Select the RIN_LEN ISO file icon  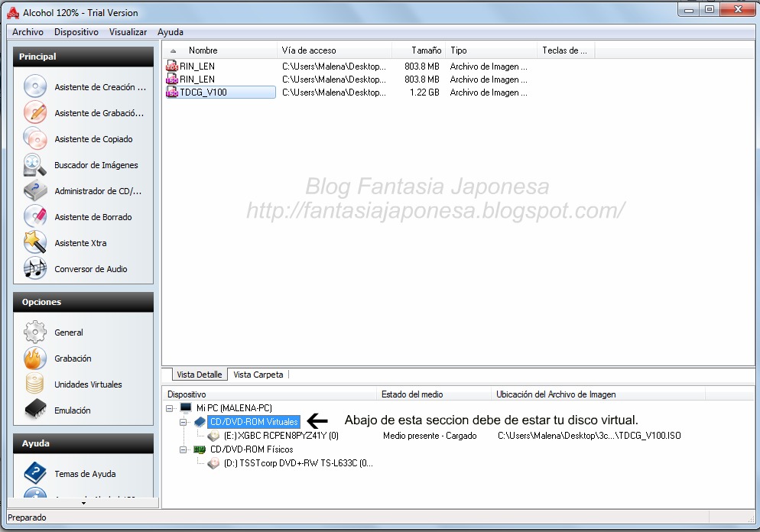coord(172,79)
